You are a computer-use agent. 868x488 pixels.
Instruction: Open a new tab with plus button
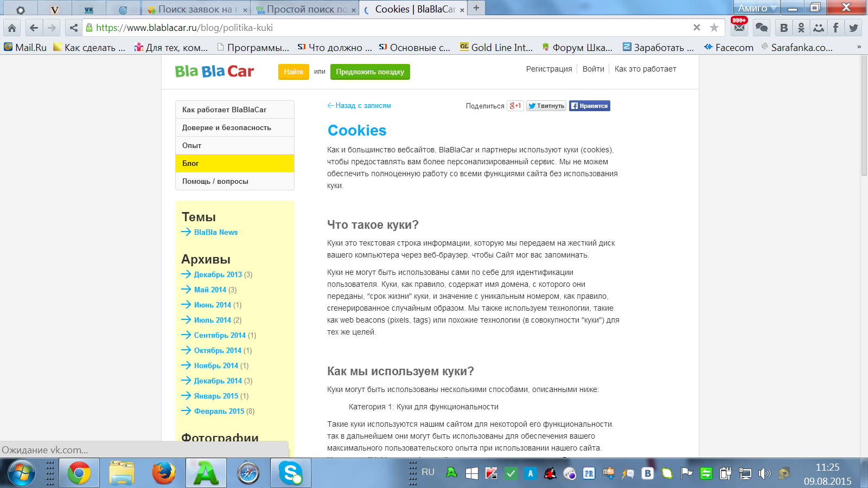coord(476,8)
